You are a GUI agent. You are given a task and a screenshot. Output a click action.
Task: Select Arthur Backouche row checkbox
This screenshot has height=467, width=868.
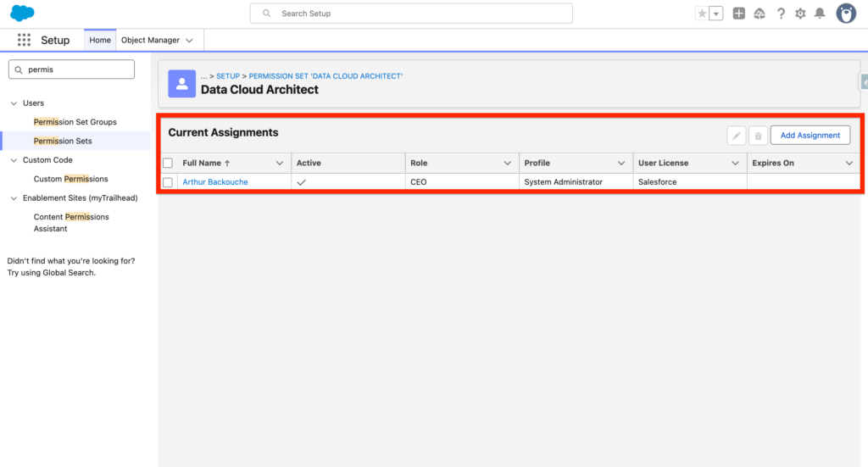coord(168,182)
